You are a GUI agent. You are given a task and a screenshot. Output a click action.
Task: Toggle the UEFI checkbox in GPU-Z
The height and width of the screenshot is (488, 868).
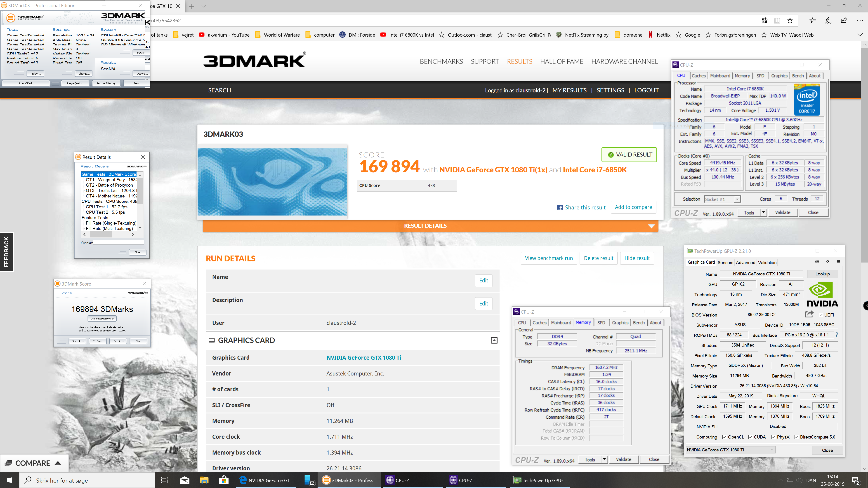pos(821,315)
